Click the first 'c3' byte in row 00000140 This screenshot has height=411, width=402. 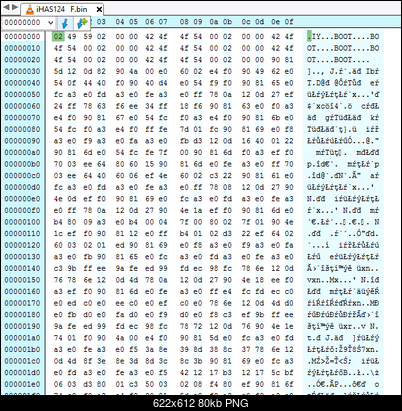tap(58, 268)
